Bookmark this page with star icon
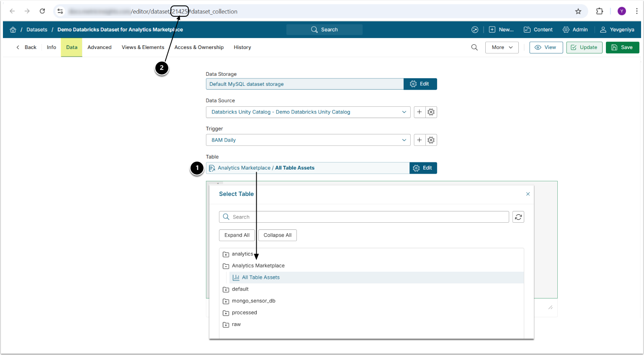The image size is (644, 355). pos(578,11)
